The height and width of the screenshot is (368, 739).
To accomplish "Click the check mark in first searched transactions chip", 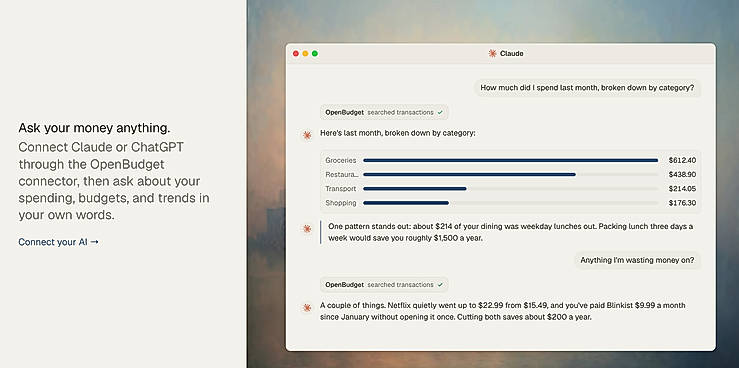I will coord(440,113).
